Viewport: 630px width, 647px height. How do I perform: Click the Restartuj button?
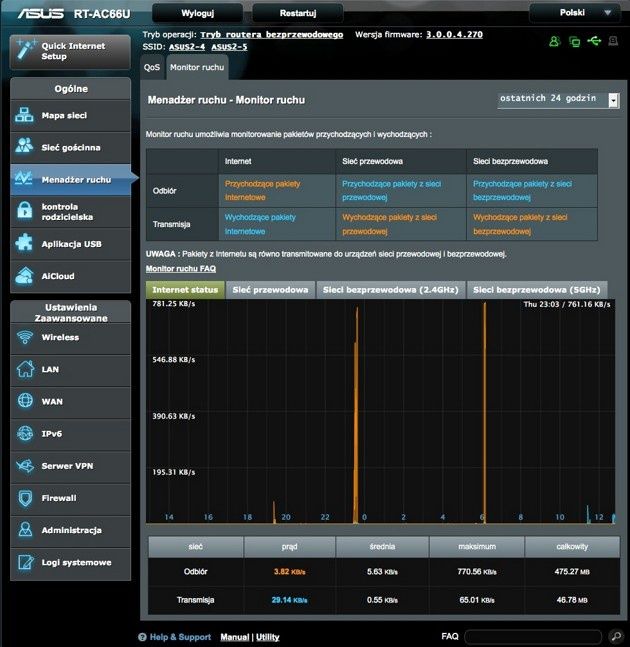point(297,13)
